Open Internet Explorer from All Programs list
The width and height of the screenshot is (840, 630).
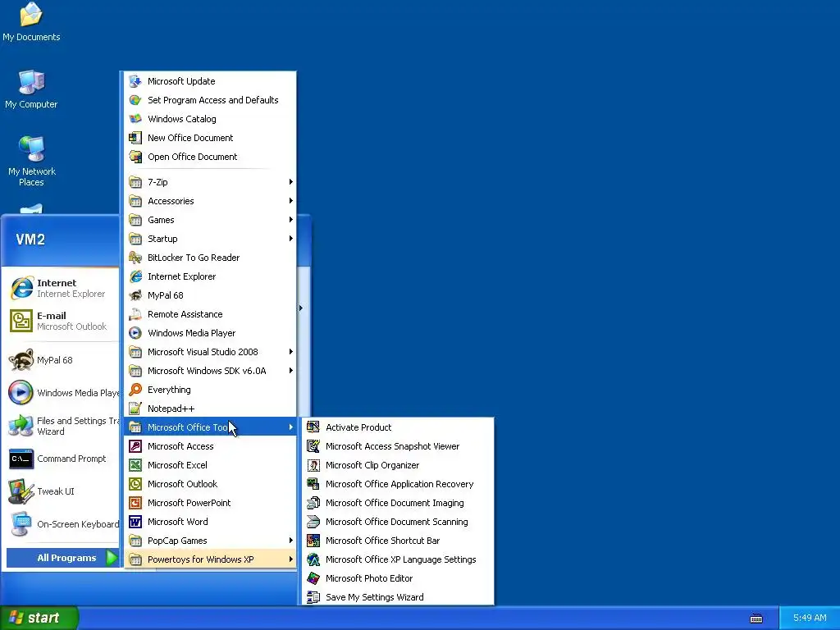211,276
